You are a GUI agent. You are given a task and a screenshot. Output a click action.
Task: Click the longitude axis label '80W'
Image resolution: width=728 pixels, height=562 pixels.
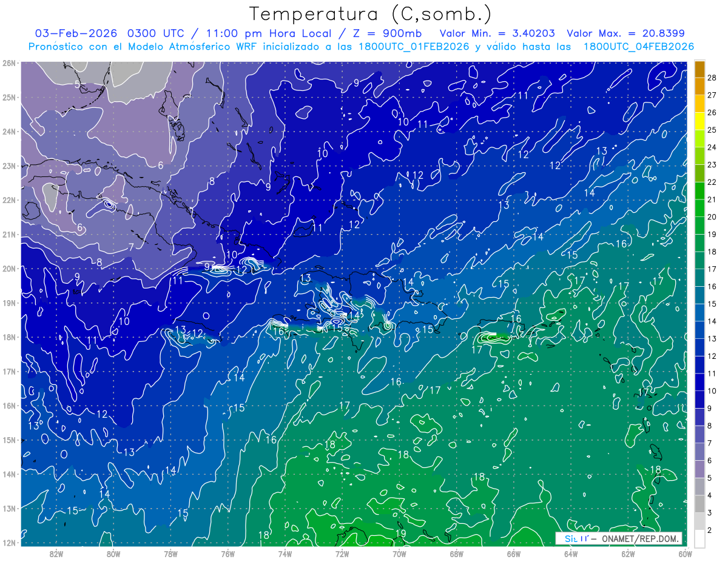[113, 553]
